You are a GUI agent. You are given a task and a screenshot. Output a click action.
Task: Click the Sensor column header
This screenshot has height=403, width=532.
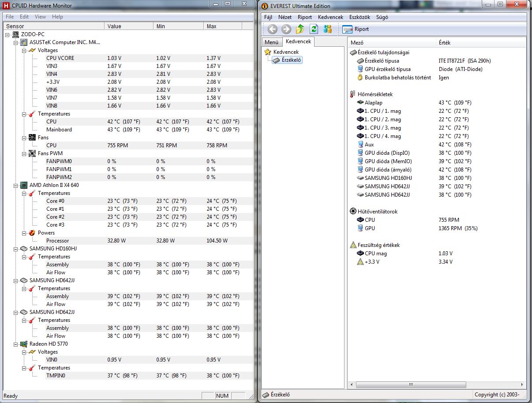[x=54, y=26]
